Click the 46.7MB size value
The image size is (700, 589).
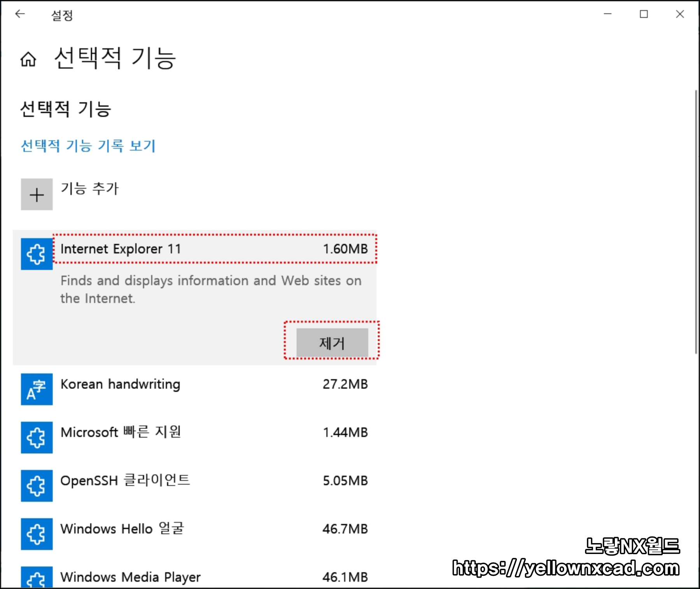[x=345, y=529]
